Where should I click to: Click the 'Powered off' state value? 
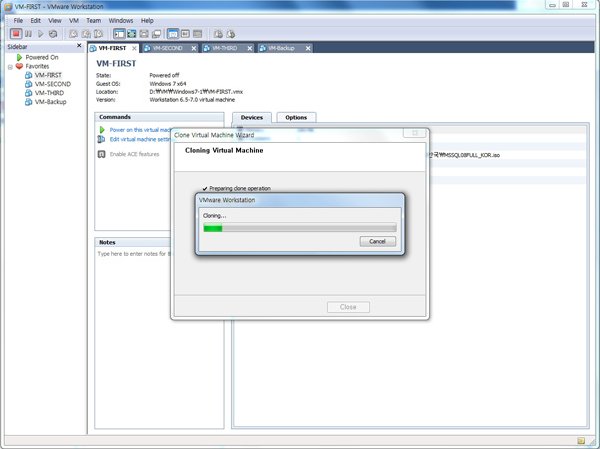164,75
